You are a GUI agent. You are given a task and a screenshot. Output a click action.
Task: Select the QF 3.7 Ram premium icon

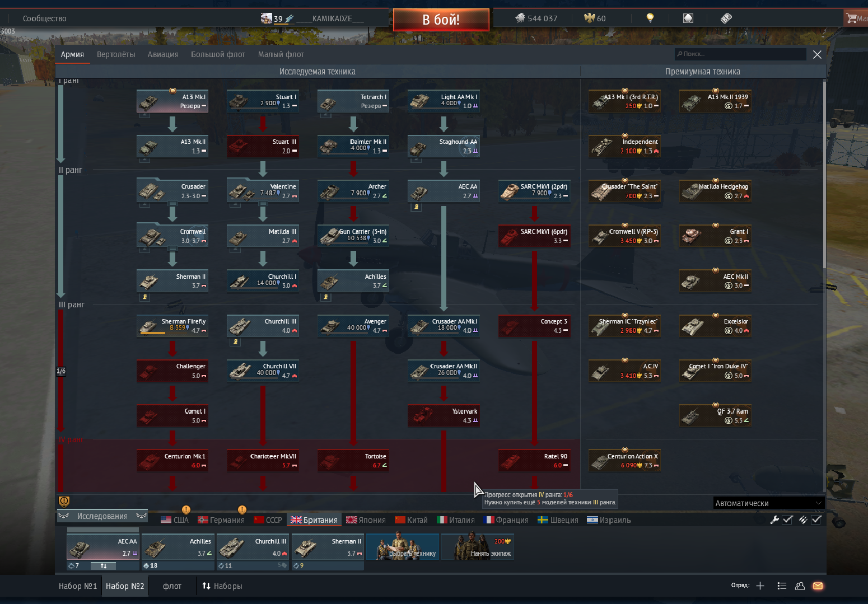click(691, 416)
